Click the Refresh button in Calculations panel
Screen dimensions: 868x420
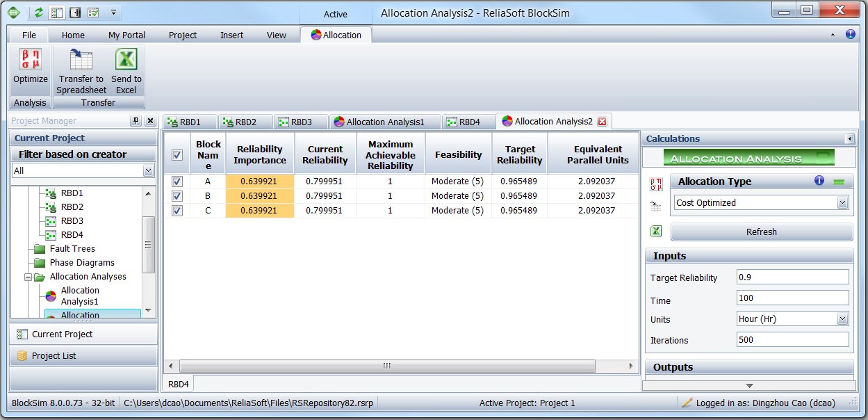pyautogui.click(x=761, y=232)
